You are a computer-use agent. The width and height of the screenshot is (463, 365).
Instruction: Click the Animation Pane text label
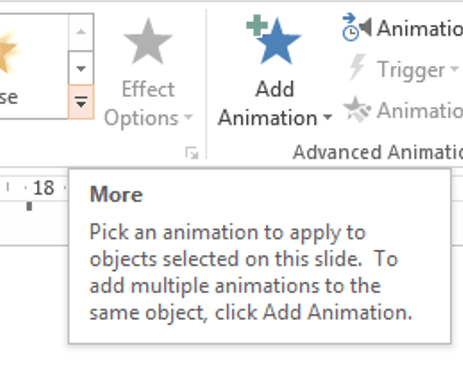pyautogui.click(x=420, y=28)
